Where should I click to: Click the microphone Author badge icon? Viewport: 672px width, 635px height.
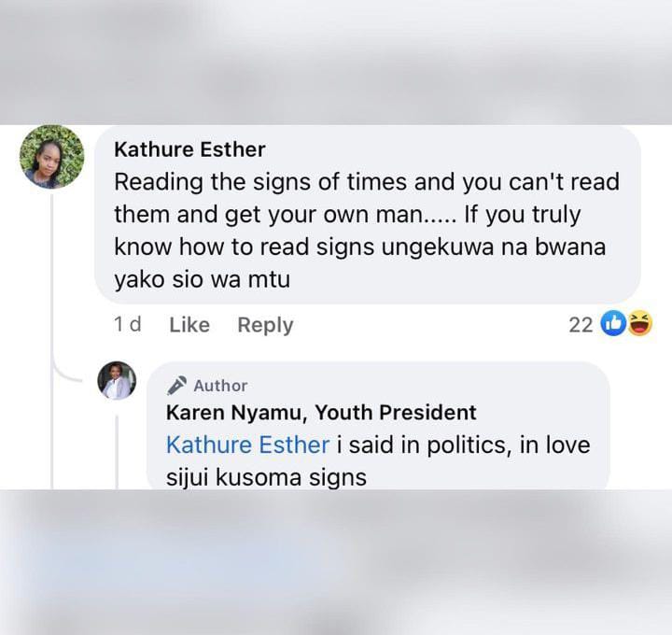(176, 386)
